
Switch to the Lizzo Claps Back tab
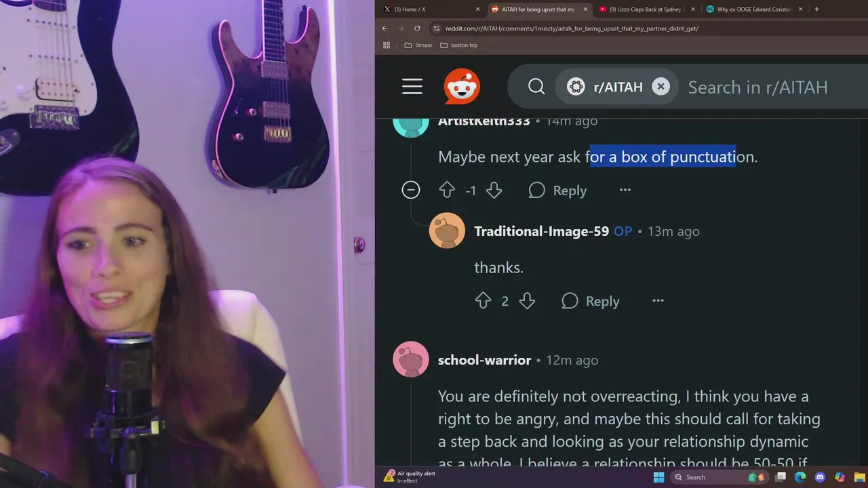click(647, 9)
